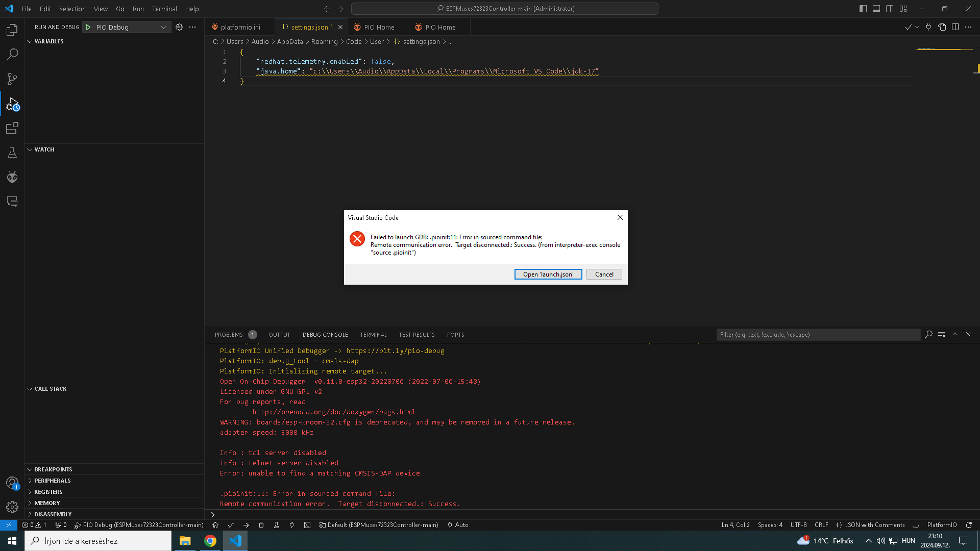Switch to the PROBLEMS panel tab
This screenshot has width=980, height=551.
(235, 335)
